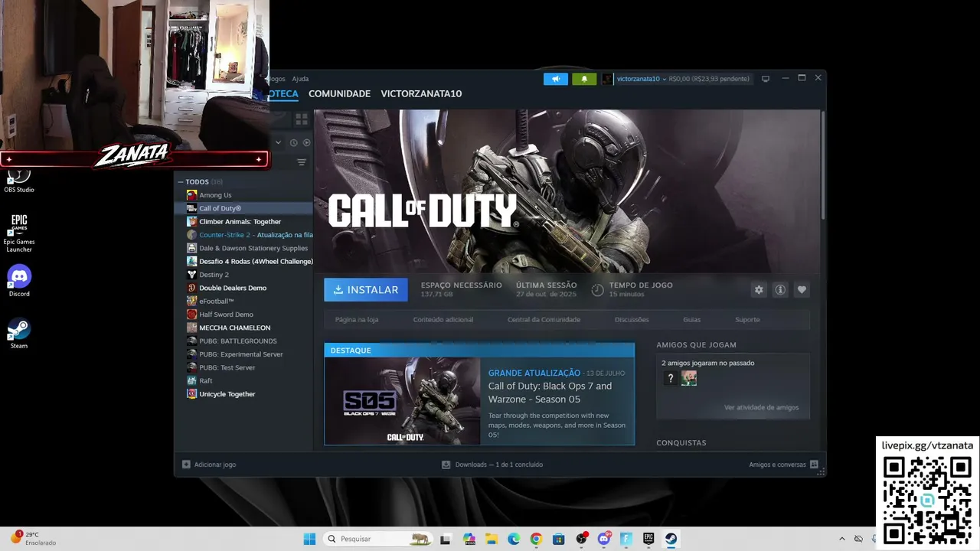Click the INSTALAR button
This screenshot has width=980, height=551.
pyautogui.click(x=366, y=290)
